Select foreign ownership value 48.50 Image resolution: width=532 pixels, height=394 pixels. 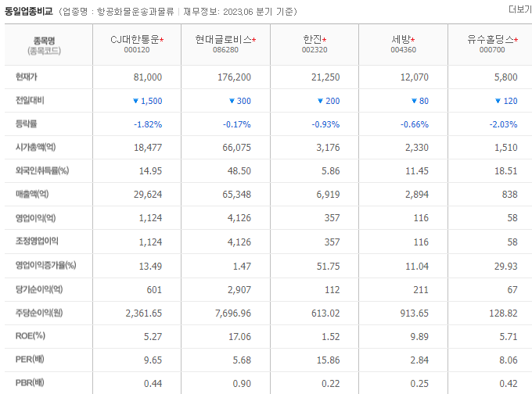tap(239, 171)
